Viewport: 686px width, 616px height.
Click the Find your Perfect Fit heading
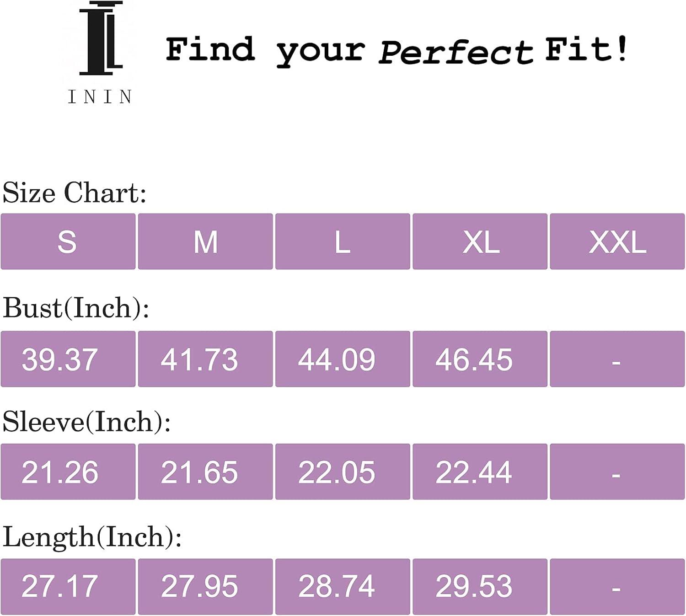[x=397, y=50]
